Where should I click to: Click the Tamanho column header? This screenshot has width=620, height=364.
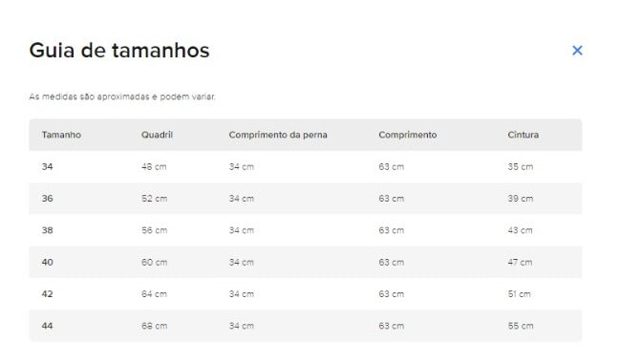(x=61, y=135)
